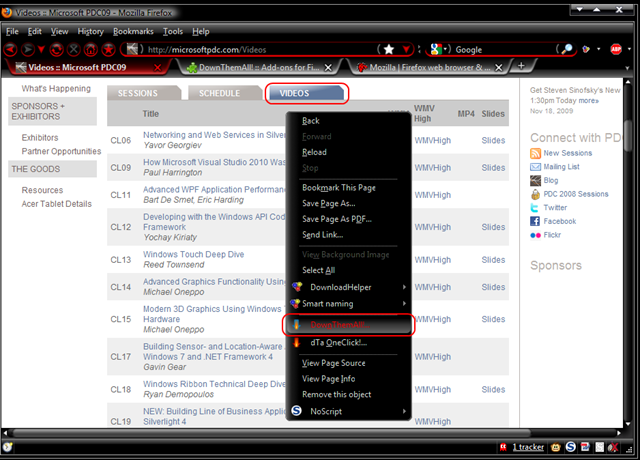The image size is (640, 460).
Task: Click the Facebook icon in Connect list
Action: coord(535,221)
